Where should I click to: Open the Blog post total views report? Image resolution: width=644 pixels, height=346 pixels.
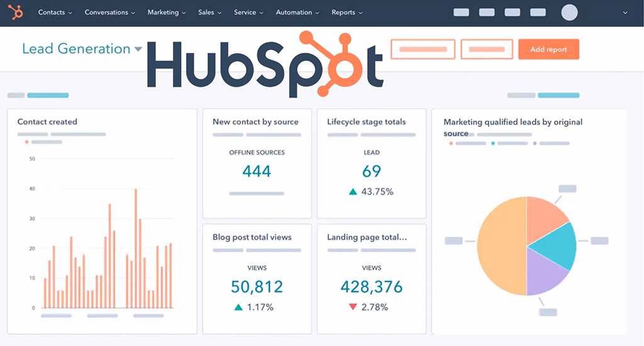coord(252,237)
